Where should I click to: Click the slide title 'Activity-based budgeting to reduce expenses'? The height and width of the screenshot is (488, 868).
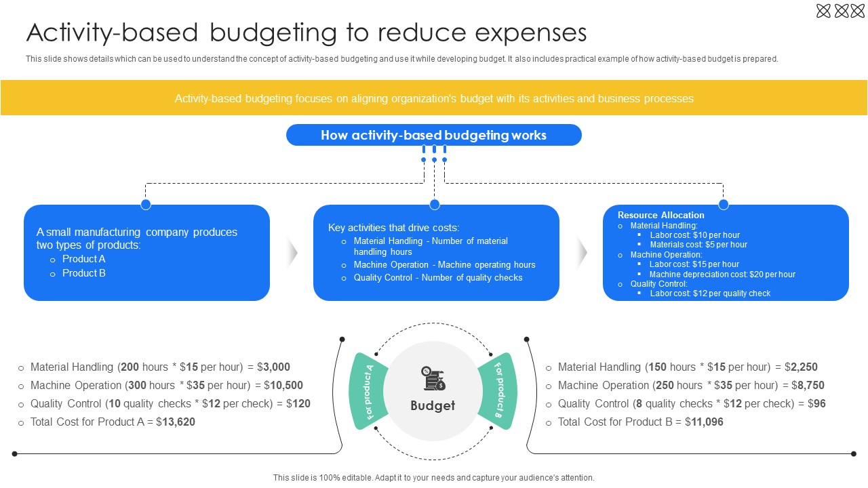tap(307, 33)
